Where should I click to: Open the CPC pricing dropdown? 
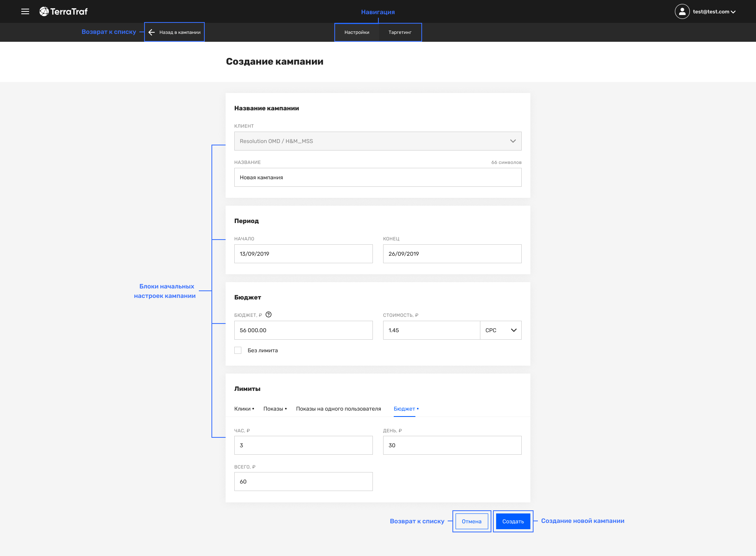501,330
